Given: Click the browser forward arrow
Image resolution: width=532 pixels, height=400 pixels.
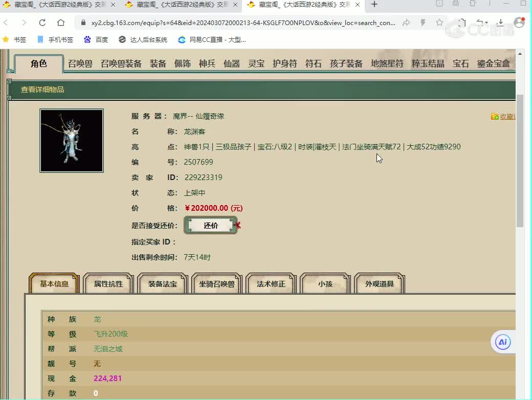Looking at the screenshot, I should point(24,23).
